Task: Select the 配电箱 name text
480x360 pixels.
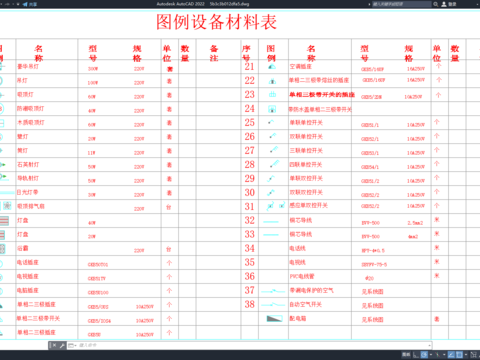Action: [298, 318]
